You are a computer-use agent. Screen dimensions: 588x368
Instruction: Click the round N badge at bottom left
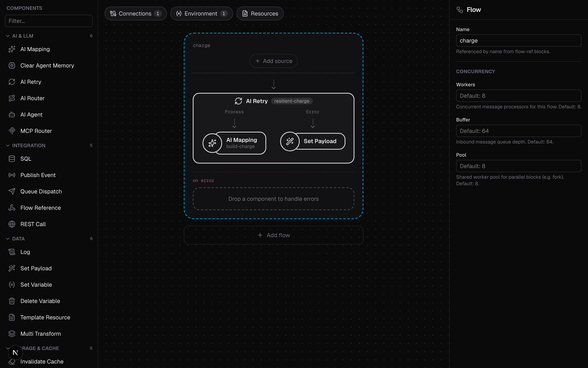pyautogui.click(x=15, y=352)
